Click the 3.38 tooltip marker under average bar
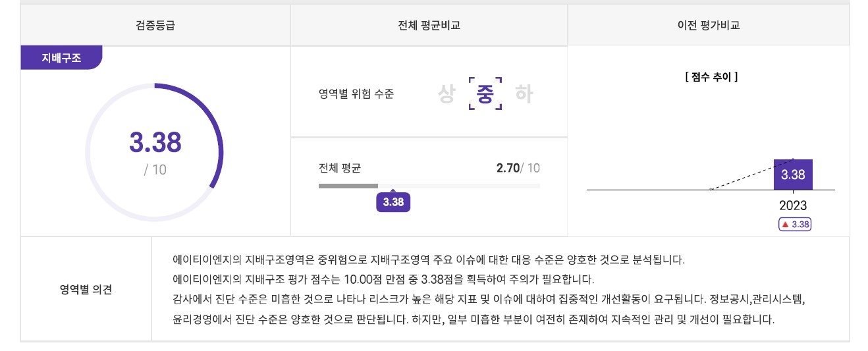The height and width of the screenshot is (351, 868). click(x=393, y=202)
